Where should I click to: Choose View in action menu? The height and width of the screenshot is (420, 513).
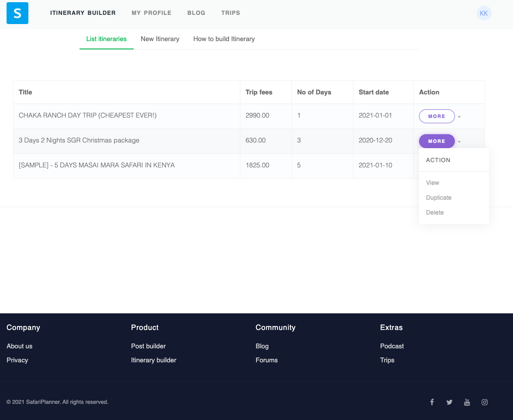433,183
